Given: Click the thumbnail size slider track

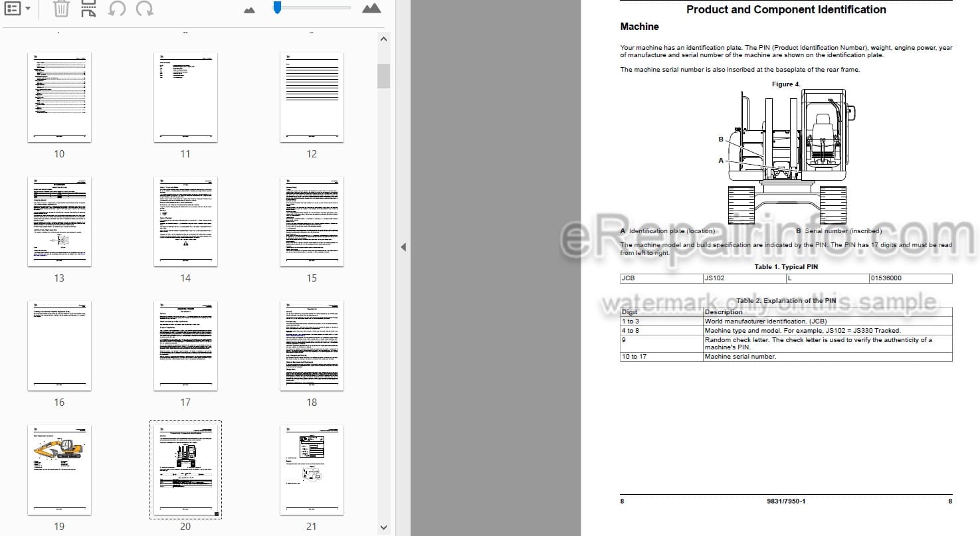Looking at the screenshot, I should coord(312,7).
